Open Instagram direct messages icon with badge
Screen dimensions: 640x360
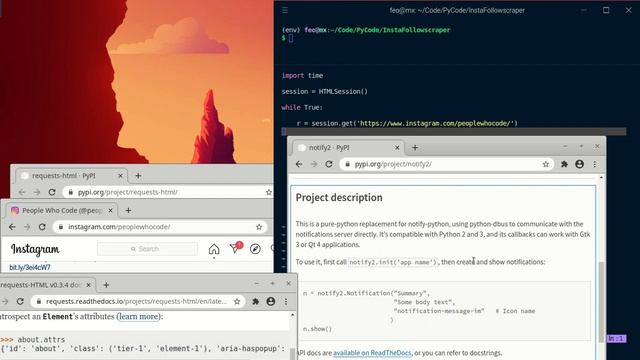[x=236, y=248]
